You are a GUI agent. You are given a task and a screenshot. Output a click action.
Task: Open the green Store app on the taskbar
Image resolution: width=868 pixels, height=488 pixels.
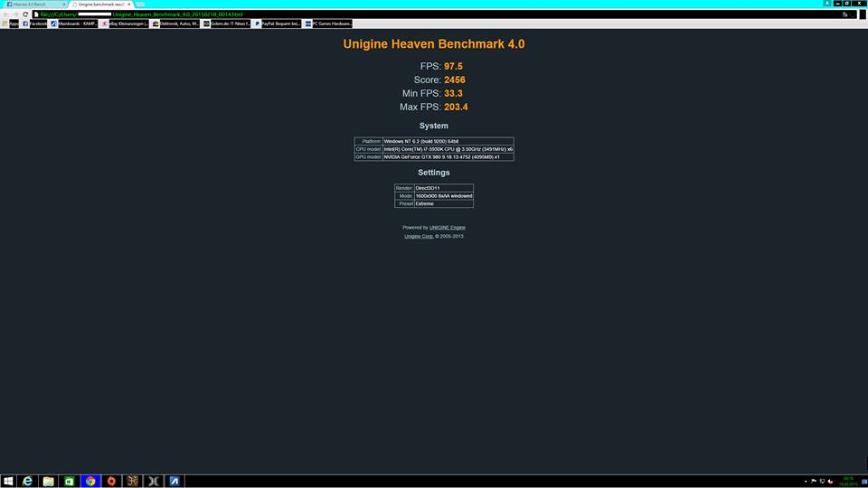[x=70, y=481]
